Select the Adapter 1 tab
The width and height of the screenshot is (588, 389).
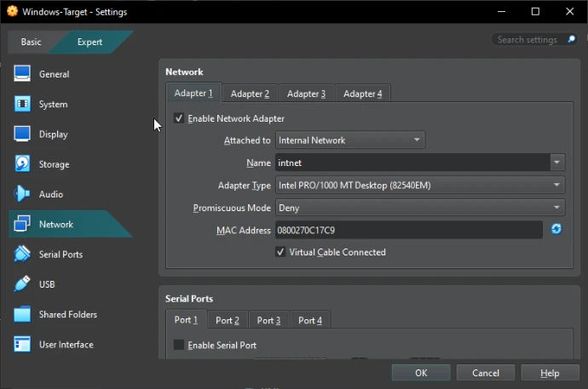[193, 93]
